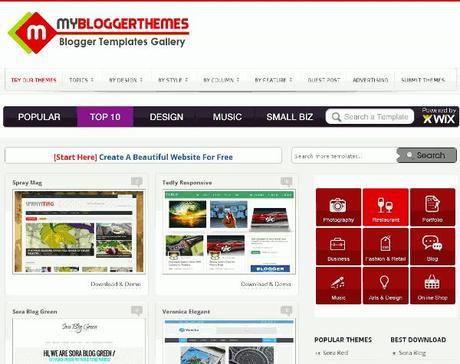Open the Restaurant category tile
The image size is (460, 364).
386,207
